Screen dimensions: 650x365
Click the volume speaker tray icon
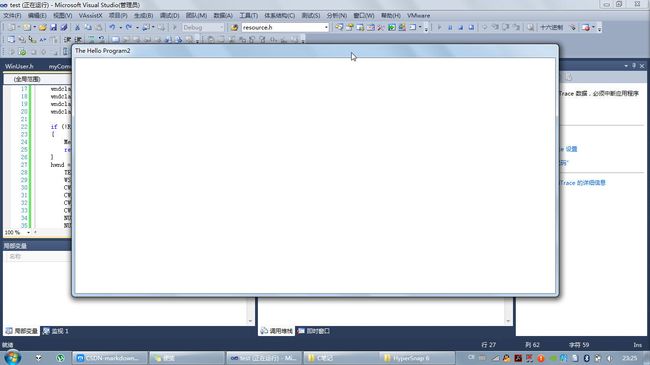[609, 358]
